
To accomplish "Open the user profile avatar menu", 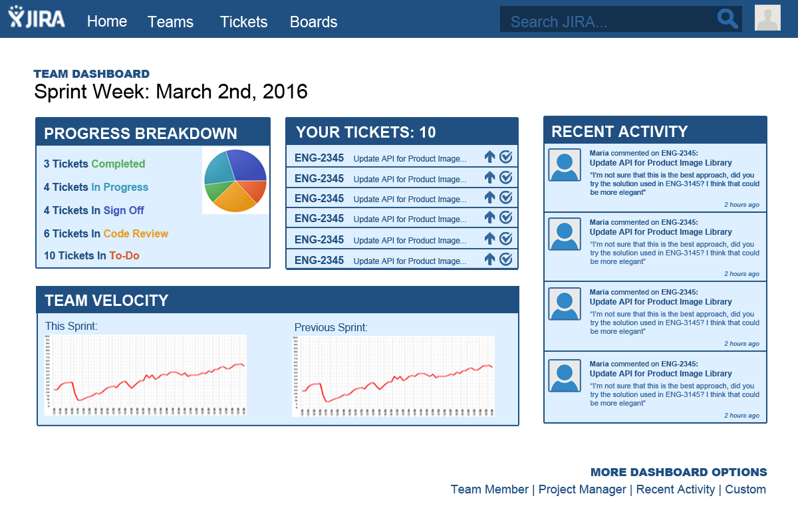I will point(767,18).
